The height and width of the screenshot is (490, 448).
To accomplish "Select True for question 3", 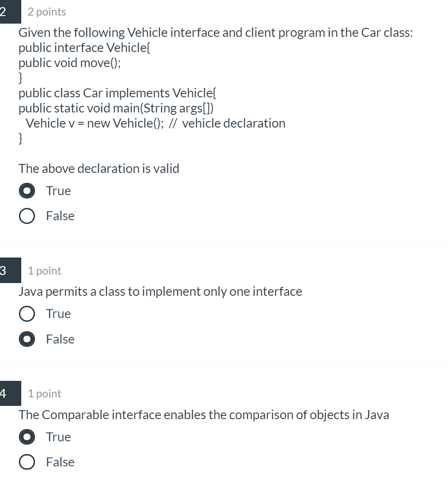I will pyautogui.click(x=26, y=313).
